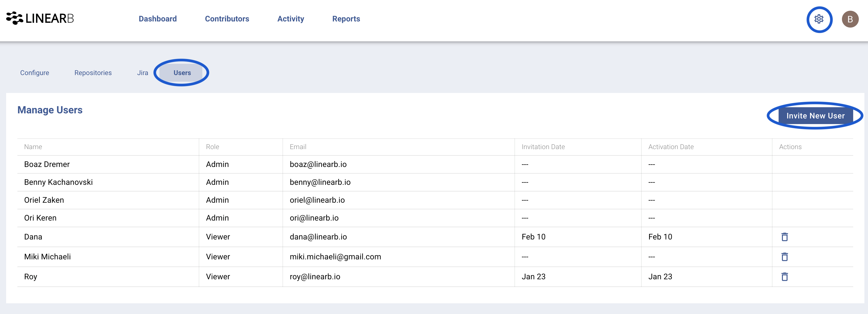Open the user avatar B menu
The width and height of the screenshot is (868, 314).
pos(850,20)
